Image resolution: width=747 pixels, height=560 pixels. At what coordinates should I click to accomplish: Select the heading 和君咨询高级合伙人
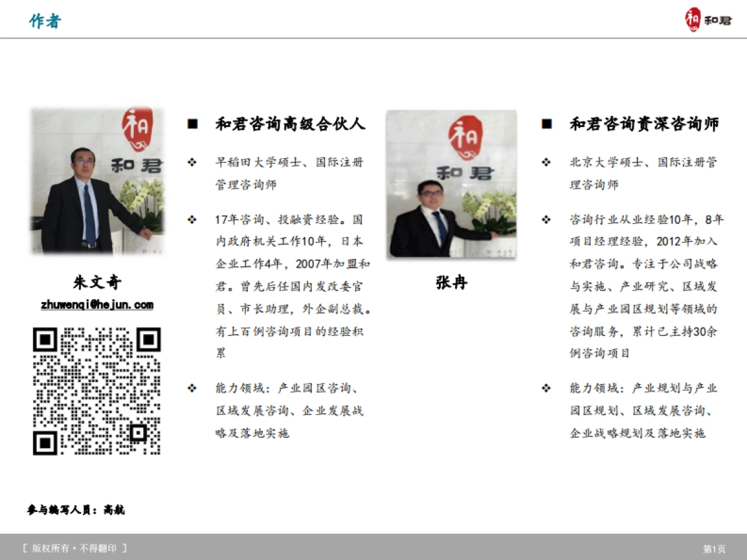pos(289,124)
